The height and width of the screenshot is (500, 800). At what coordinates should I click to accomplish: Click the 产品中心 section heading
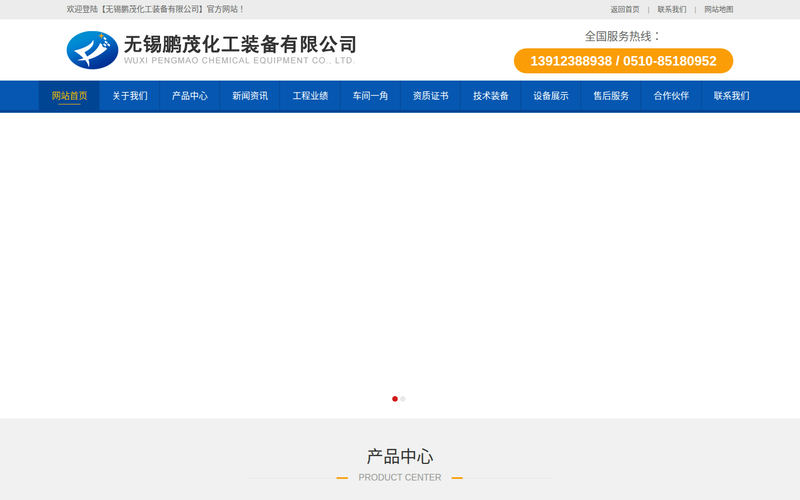click(x=400, y=457)
